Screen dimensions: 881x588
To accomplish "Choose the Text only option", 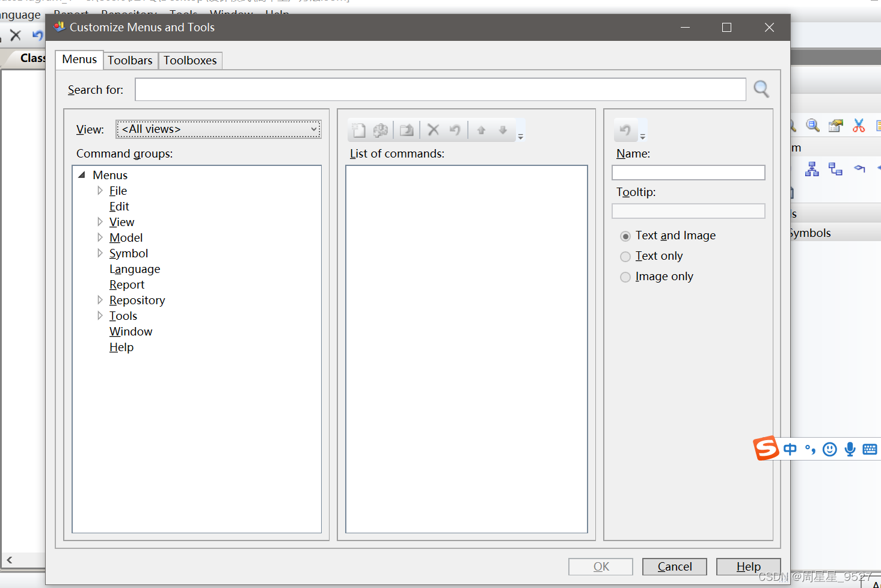I will coord(625,256).
